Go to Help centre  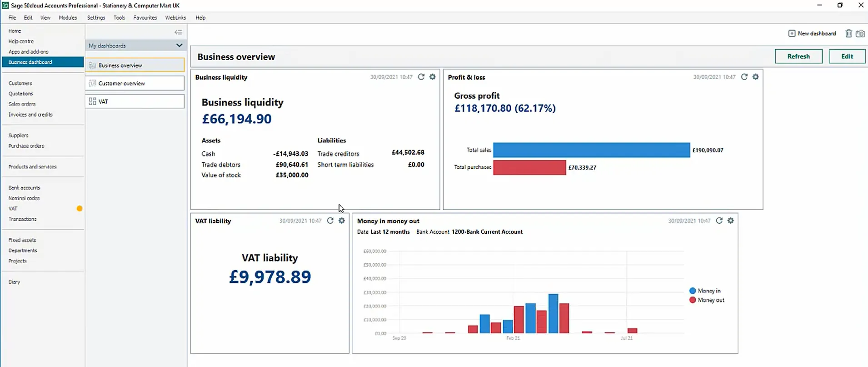[21, 41]
